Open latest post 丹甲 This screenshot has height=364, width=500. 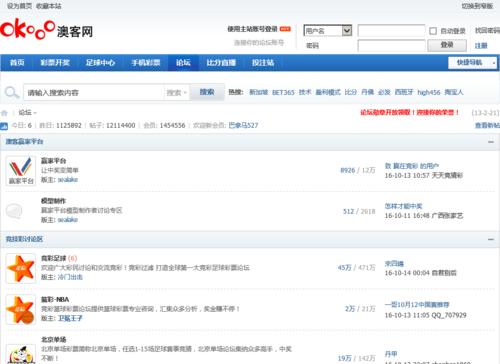click(x=391, y=354)
